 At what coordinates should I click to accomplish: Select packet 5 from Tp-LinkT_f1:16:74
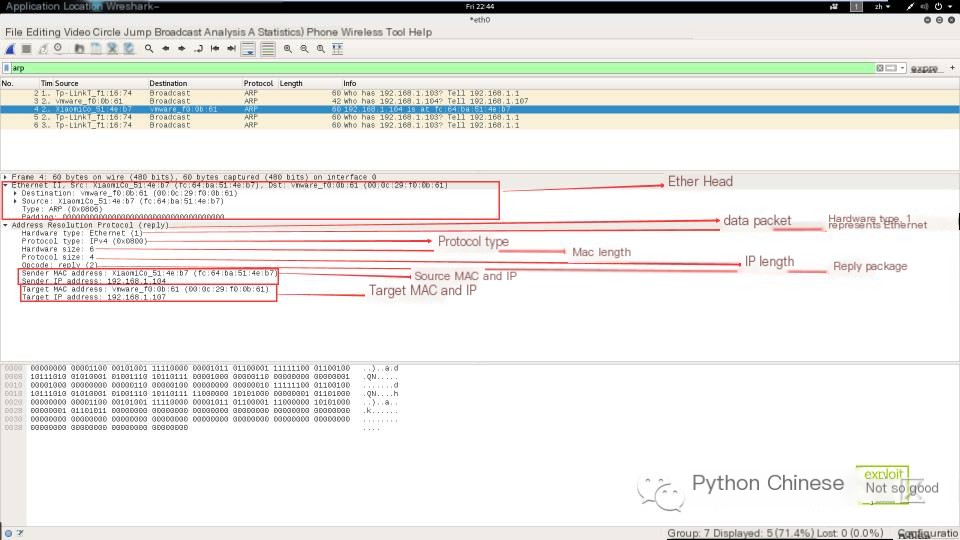coord(479,117)
